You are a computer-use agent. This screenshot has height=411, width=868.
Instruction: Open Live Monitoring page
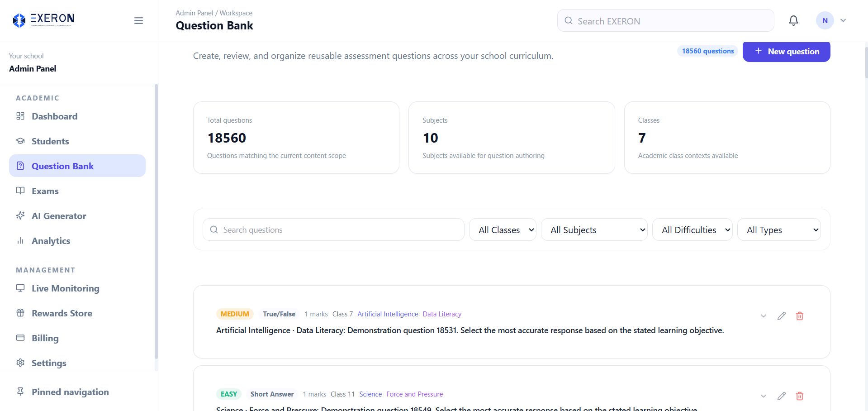point(77,288)
